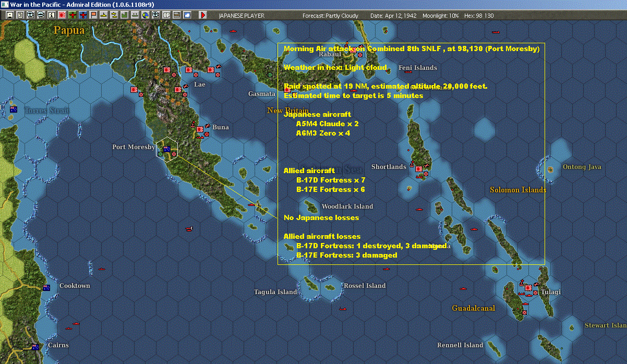
Task: Click the Tagula Island label
Action: (275, 292)
